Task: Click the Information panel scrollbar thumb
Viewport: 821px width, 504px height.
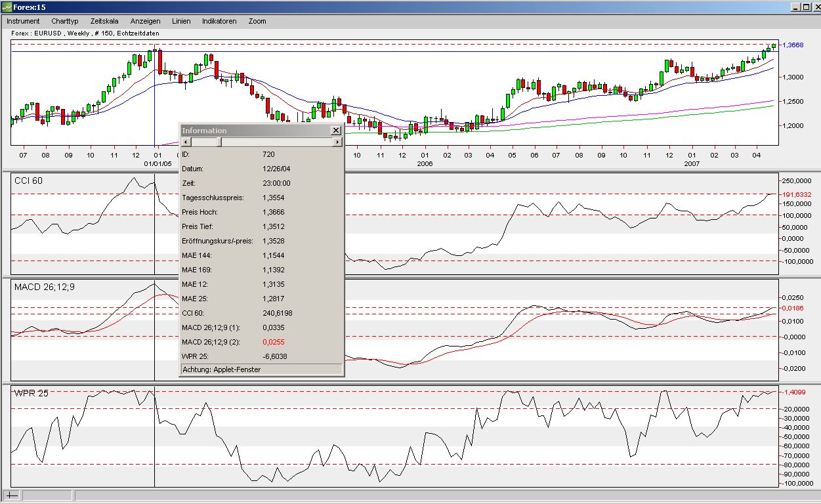Action: click(206, 142)
